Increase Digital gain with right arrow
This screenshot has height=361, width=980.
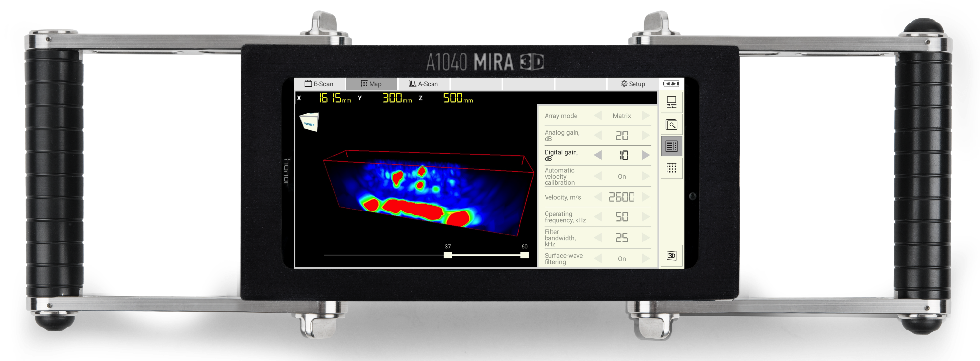(646, 155)
